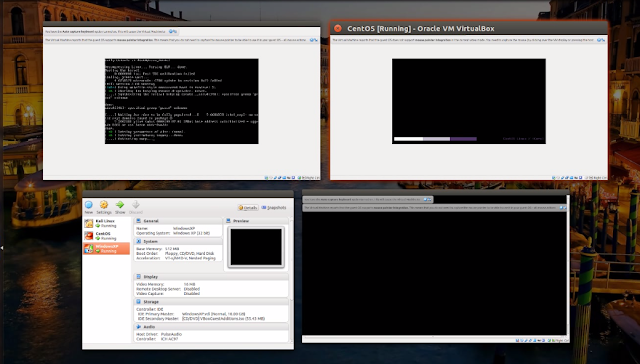This screenshot has width=640, height=364.
Task: Click the Acceleration value VT-x/AMD-V, Nested Paging
Action: pyautogui.click(x=191, y=258)
